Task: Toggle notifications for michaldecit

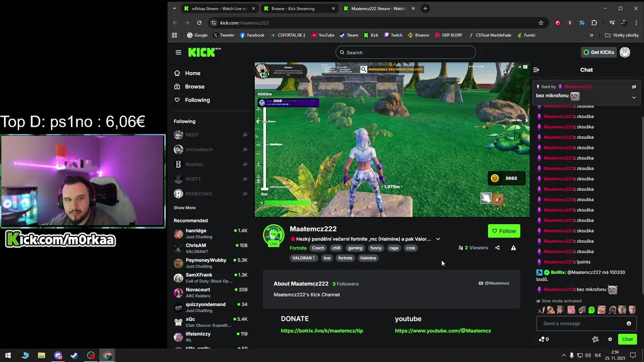Action: click(x=245, y=149)
